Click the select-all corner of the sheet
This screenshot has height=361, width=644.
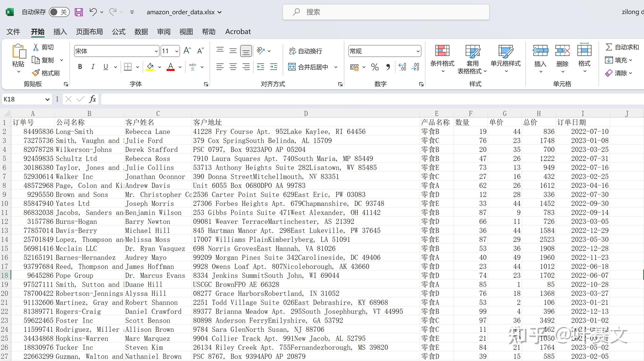point(6,113)
